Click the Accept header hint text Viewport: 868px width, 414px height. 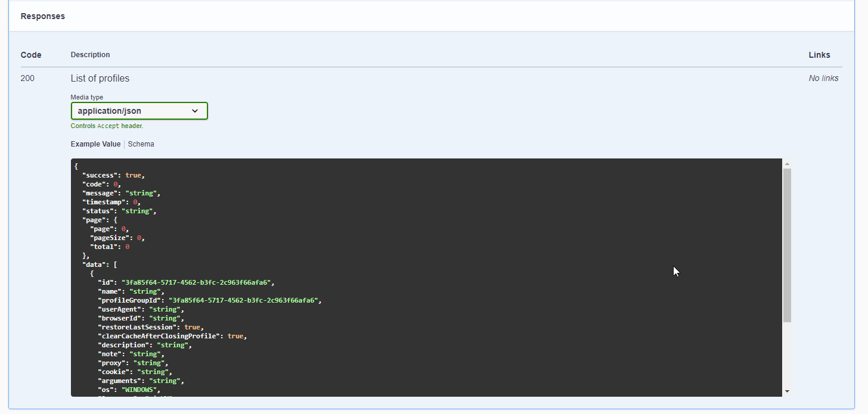[107, 126]
